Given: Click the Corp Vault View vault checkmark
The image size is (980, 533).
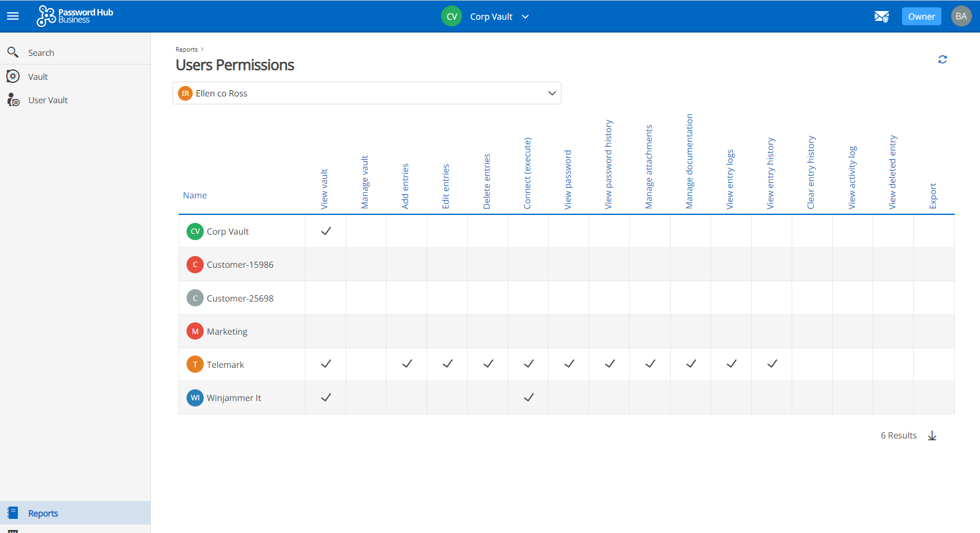Looking at the screenshot, I should point(326,231).
